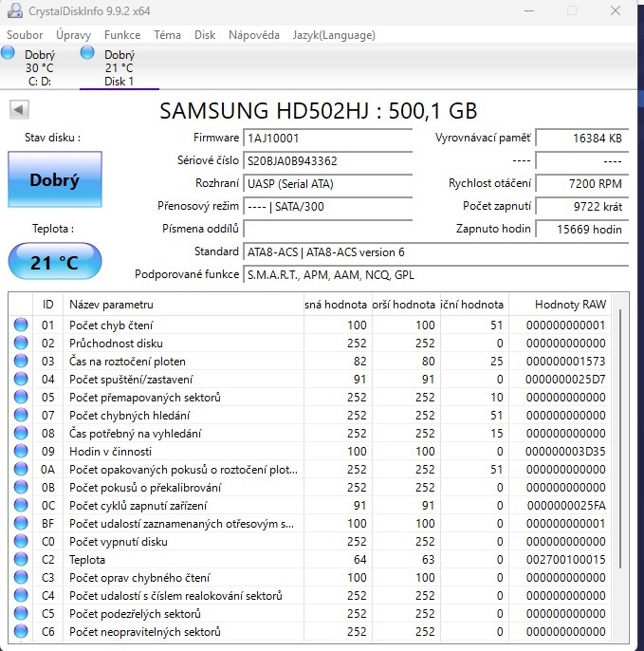Click status orb of attribute C0 row

21,541
